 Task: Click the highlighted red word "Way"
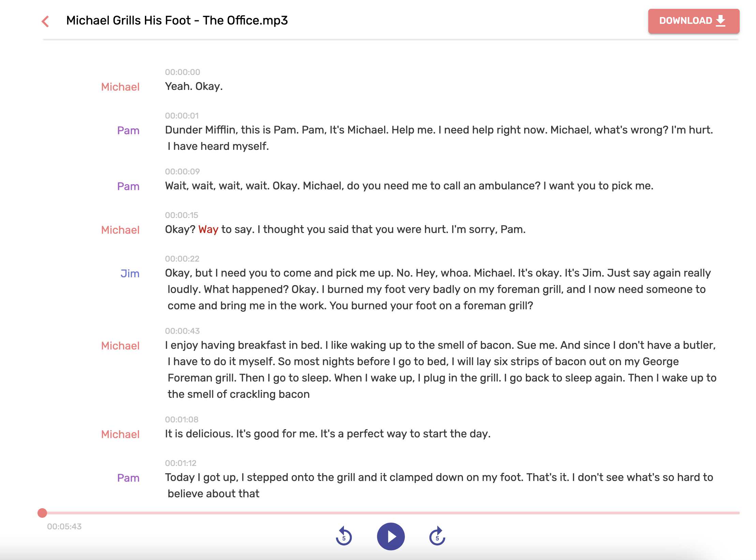[208, 229]
